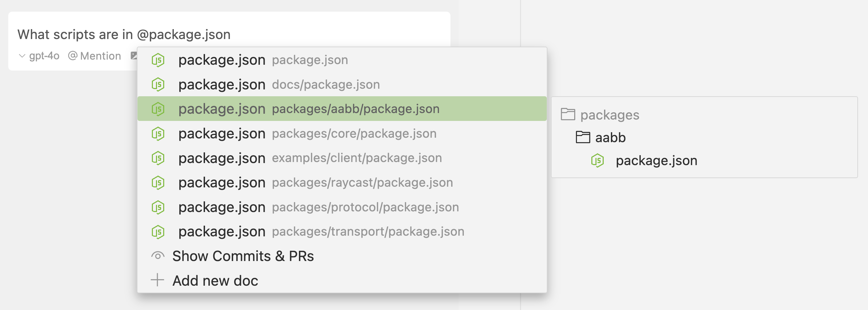Screen dimensions: 868x310
Task: Click the packages folder icon in preview
Action: (568, 114)
